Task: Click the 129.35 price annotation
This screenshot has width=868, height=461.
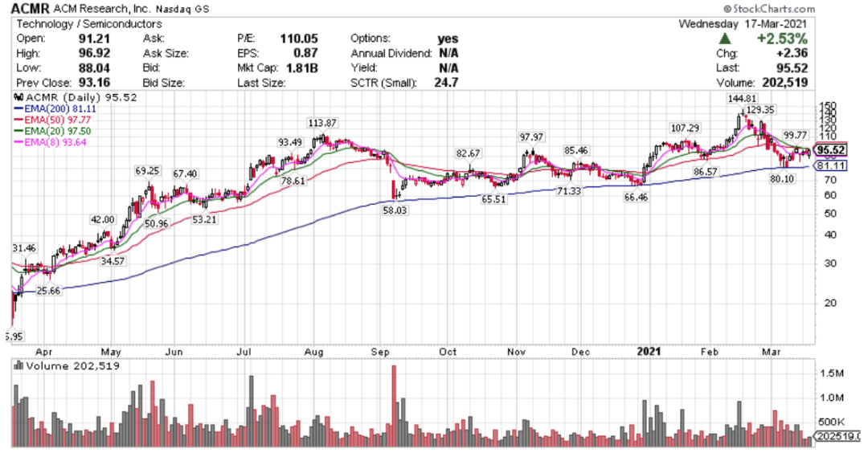Action: tap(760, 109)
